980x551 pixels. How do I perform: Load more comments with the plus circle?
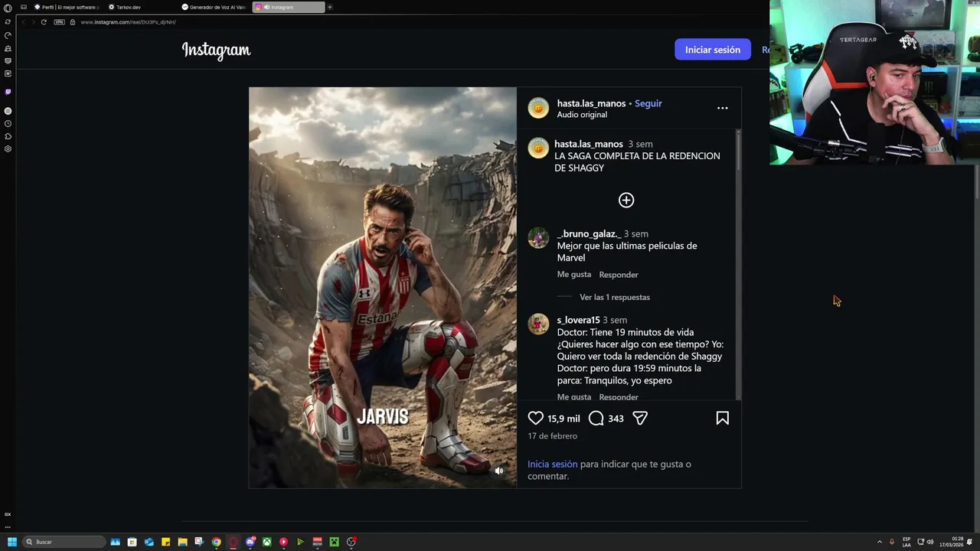pos(626,200)
